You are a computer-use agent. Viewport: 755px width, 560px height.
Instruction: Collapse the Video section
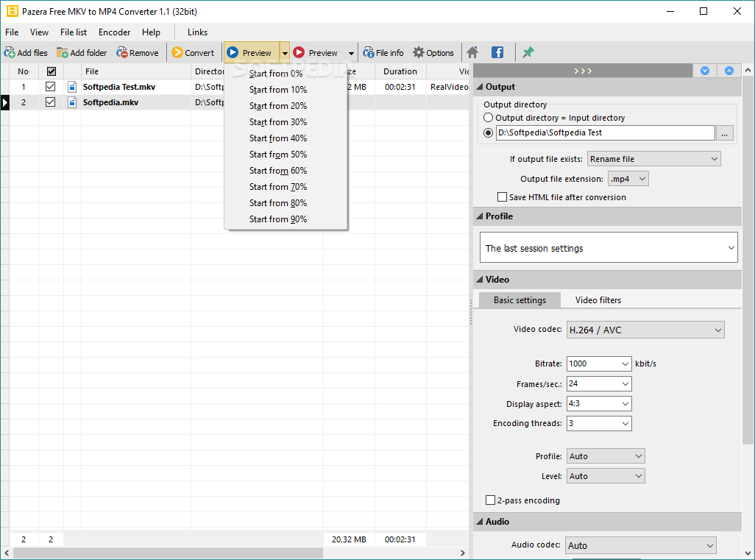tap(480, 280)
